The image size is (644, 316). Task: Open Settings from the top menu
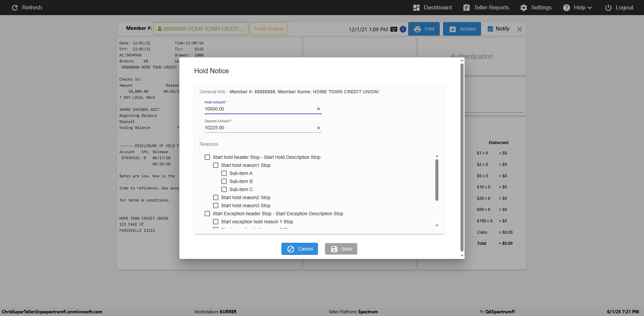click(536, 7)
